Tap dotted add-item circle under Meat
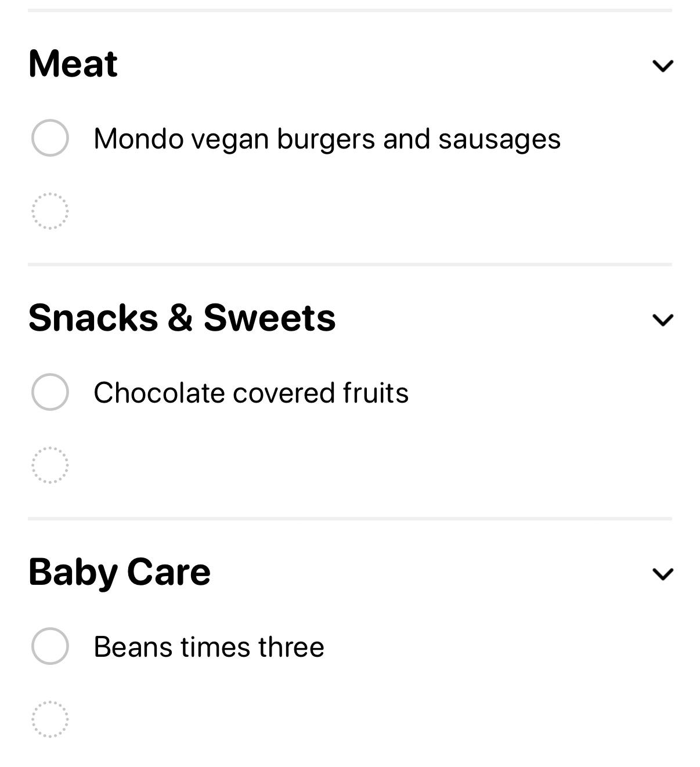This screenshot has width=700, height=767. click(x=50, y=211)
